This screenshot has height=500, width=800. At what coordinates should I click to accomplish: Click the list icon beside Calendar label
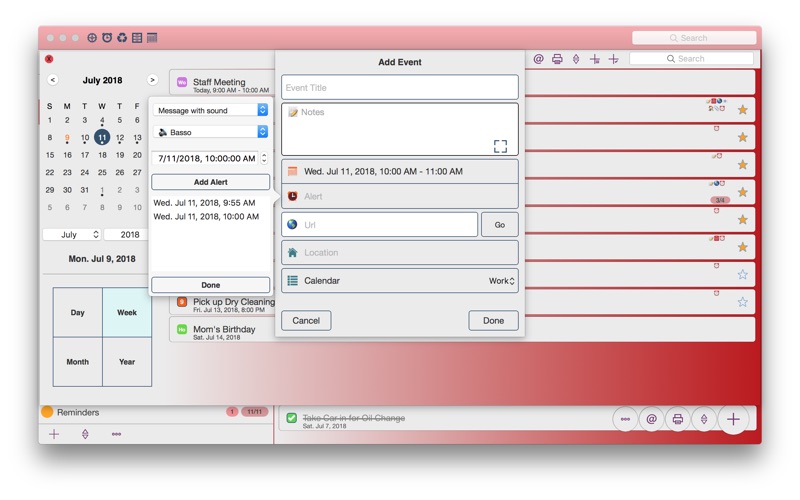click(x=292, y=281)
